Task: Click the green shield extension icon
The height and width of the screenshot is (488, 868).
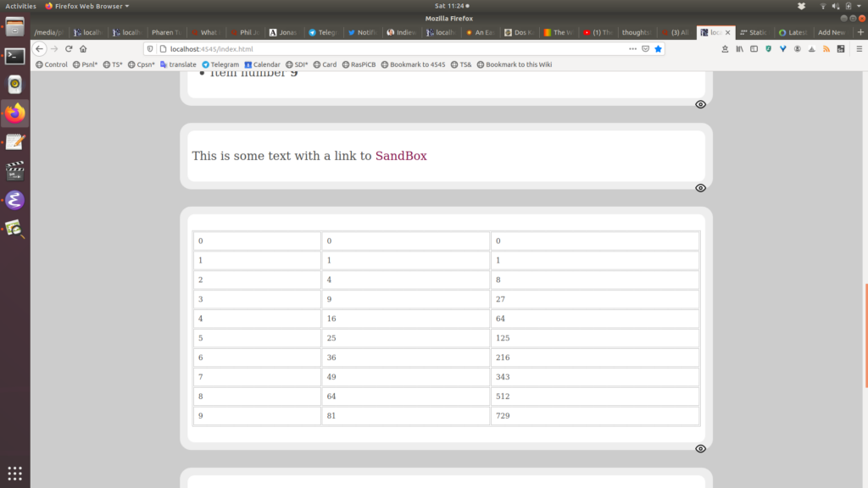Action: [x=768, y=48]
